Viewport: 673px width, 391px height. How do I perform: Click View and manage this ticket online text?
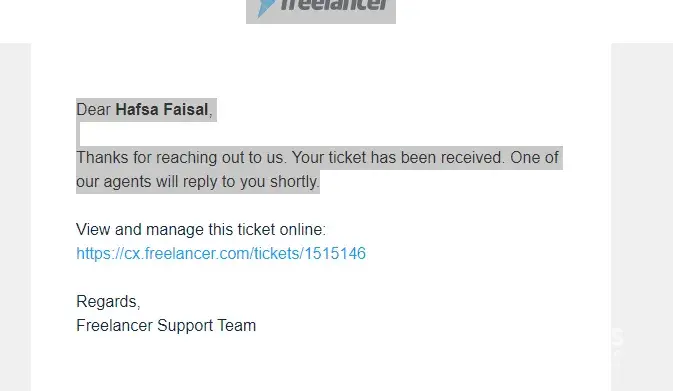coord(201,230)
